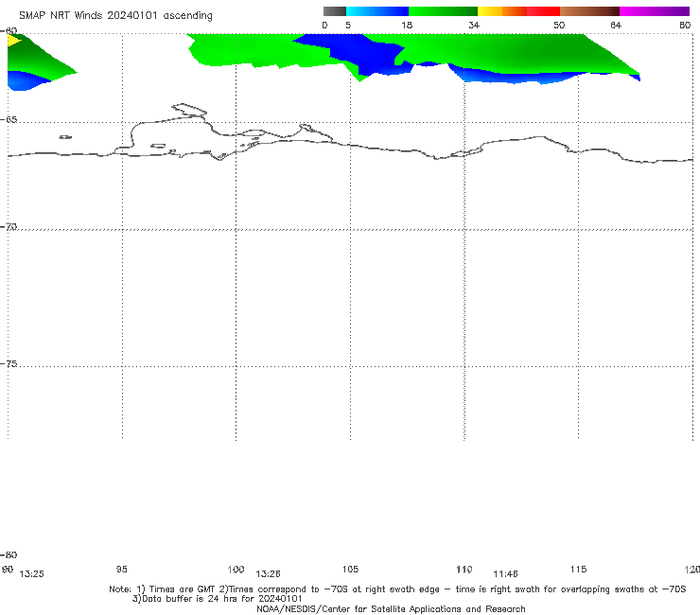
Task: Click the small island outline above the -65 line
Action: pyautogui.click(x=189, y=110)
